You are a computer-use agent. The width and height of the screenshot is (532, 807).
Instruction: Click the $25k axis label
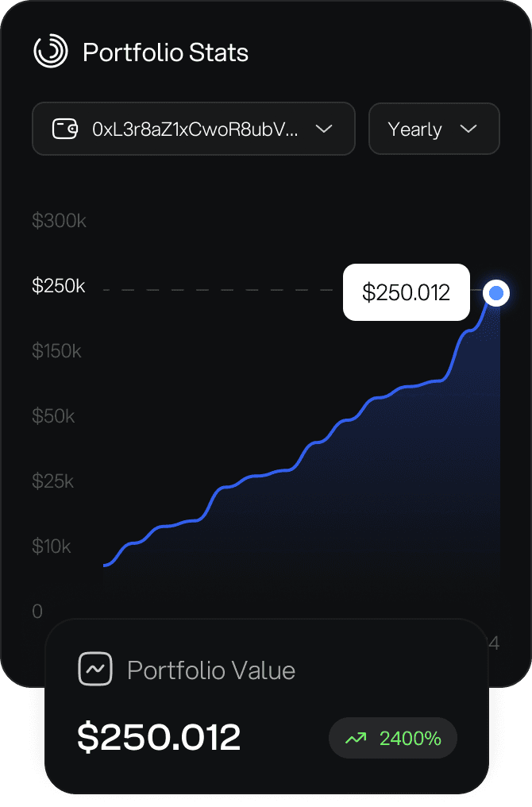53,481
